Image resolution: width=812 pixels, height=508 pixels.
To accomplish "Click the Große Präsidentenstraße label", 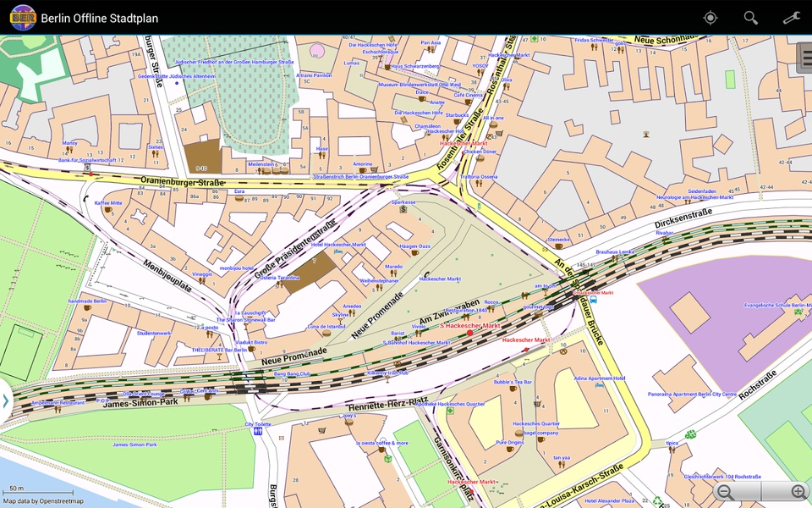I will click(x=295, y=250).
